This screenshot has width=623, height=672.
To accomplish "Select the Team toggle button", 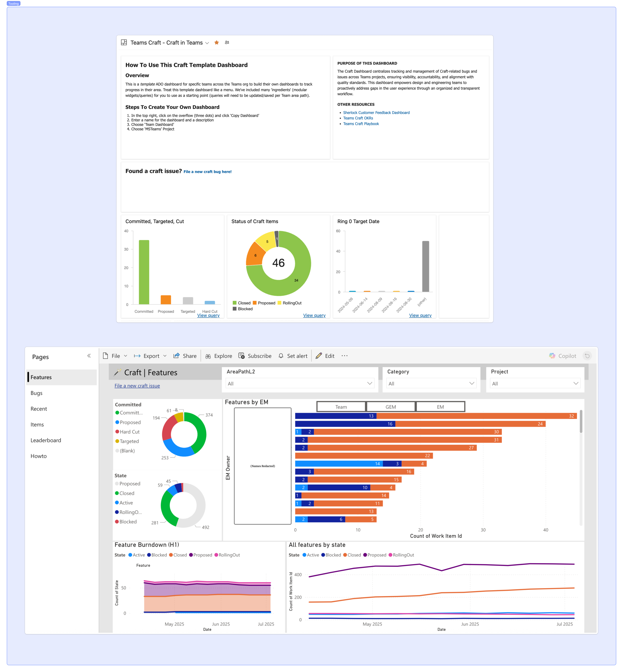I will pos(341,407).
